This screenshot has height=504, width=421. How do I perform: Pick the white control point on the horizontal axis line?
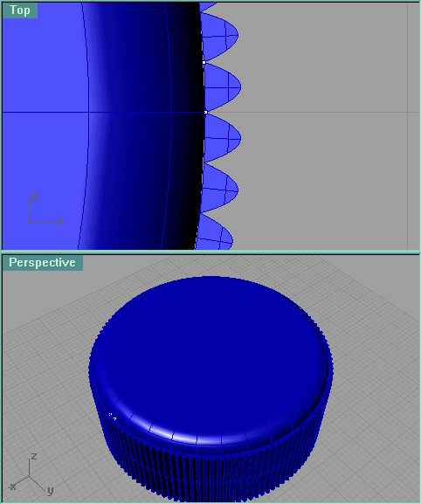[205, 112]
